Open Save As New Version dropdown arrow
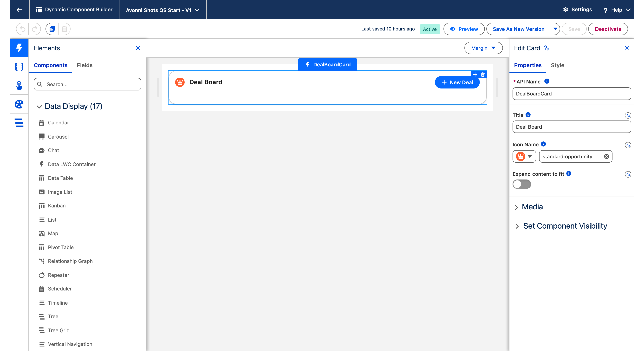Screen dimensions: 644x351 tap(555, 29)
